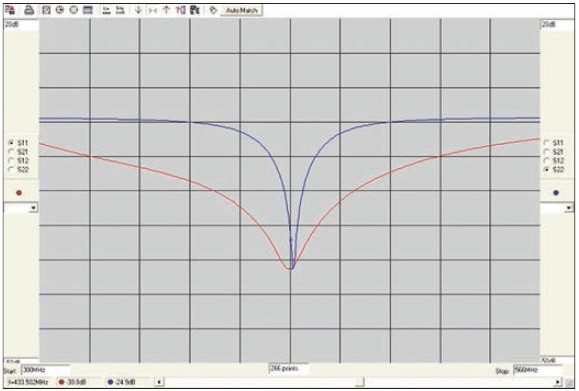Click the Start frequency input field
This screenshot has width=579, height=391.
[45, 370]
